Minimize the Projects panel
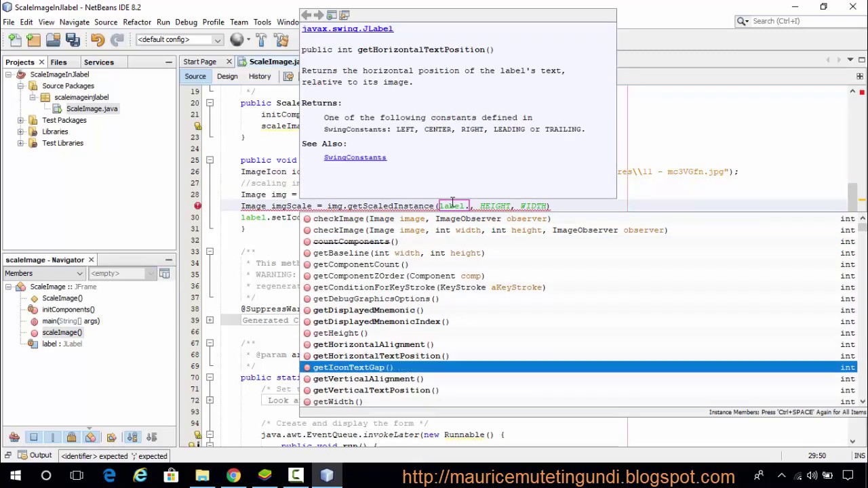 tap(169, 62)
